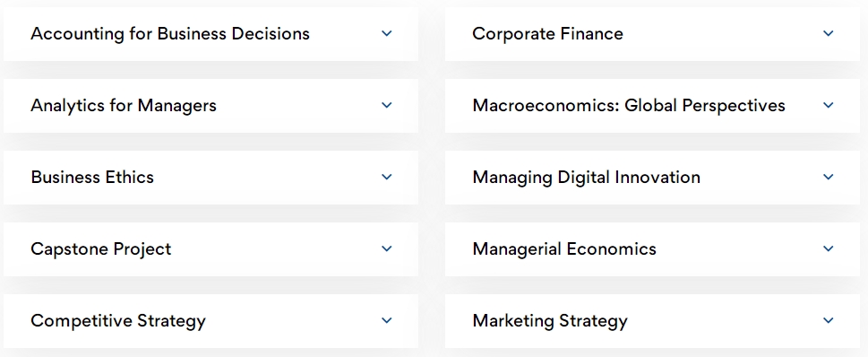Click the Analytics for Managers title text
Viewport: 868px width, 357px height.
(124, 105)
